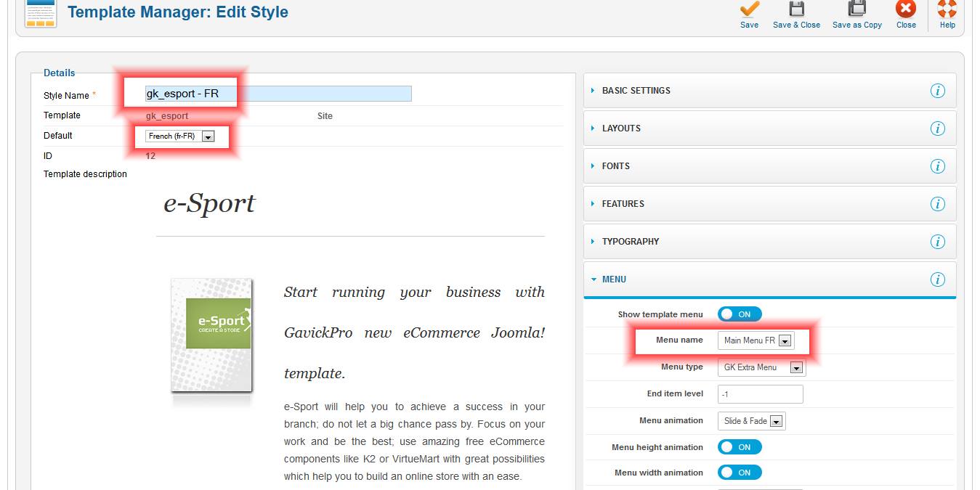Image resolution: width=980 pixels, height=490 pixels.
Task: Open the Menu name dropdown
Action: click(x=756, y=340)
